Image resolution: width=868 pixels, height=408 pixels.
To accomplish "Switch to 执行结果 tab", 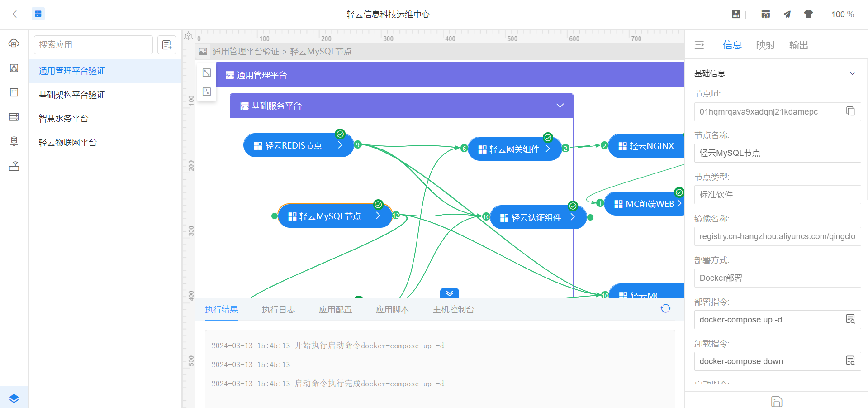I will (x=222, y=310).
